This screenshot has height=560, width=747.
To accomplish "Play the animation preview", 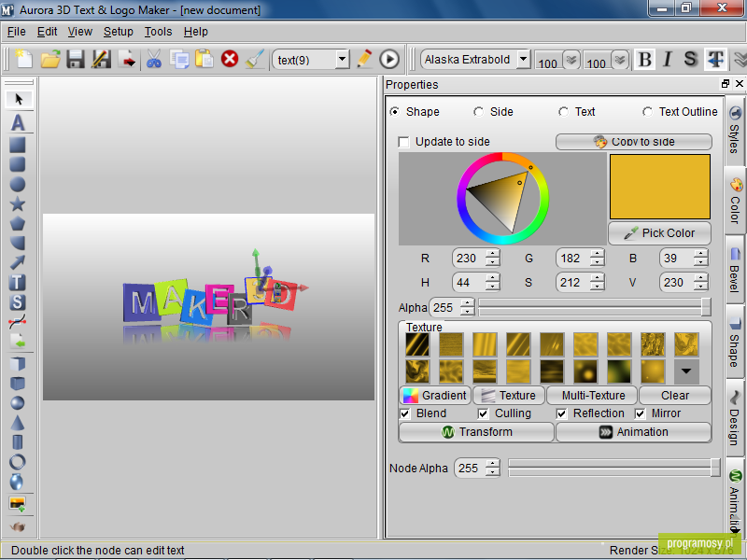I will (x=389, y=59).
